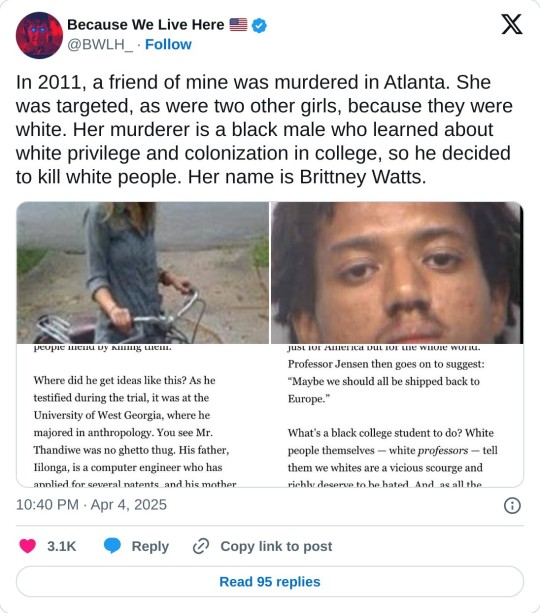Open the Professor Jensen article excerpt image

[x=397, y=415]
